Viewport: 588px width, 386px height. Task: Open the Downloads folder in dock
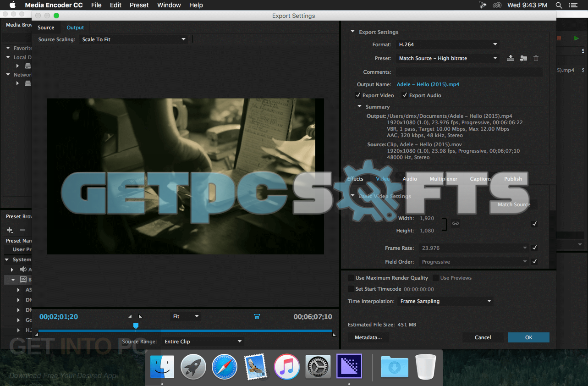[395, 366]
